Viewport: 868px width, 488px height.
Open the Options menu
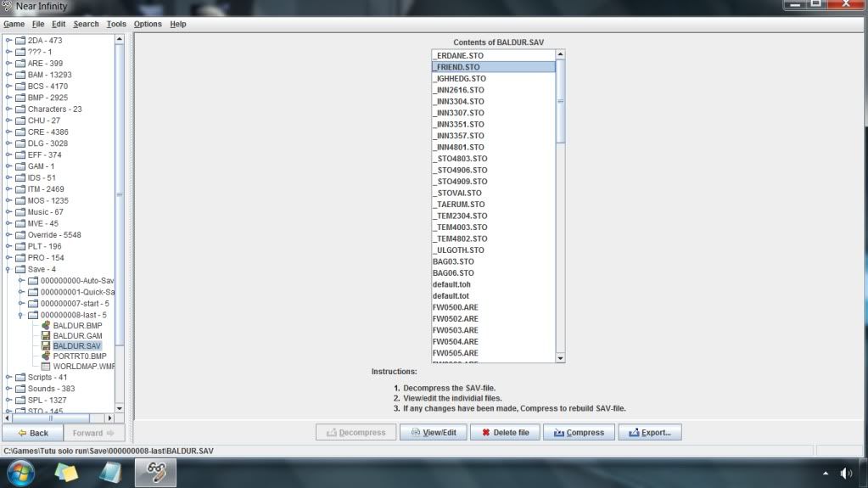click(148, 24)
